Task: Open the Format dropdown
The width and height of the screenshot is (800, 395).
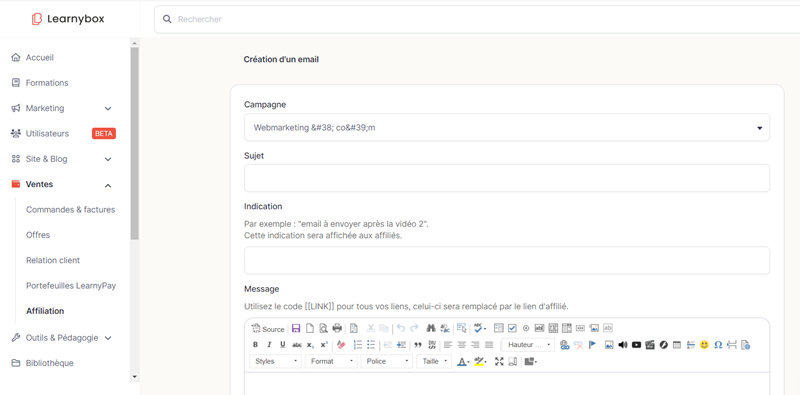Action: [331, 361]
